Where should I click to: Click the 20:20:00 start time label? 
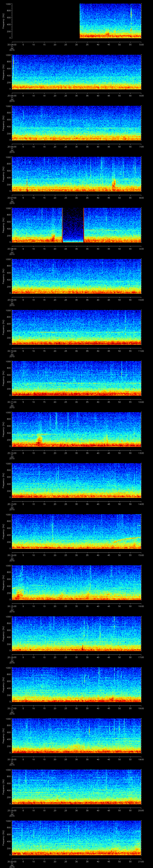tap(12, 861)
